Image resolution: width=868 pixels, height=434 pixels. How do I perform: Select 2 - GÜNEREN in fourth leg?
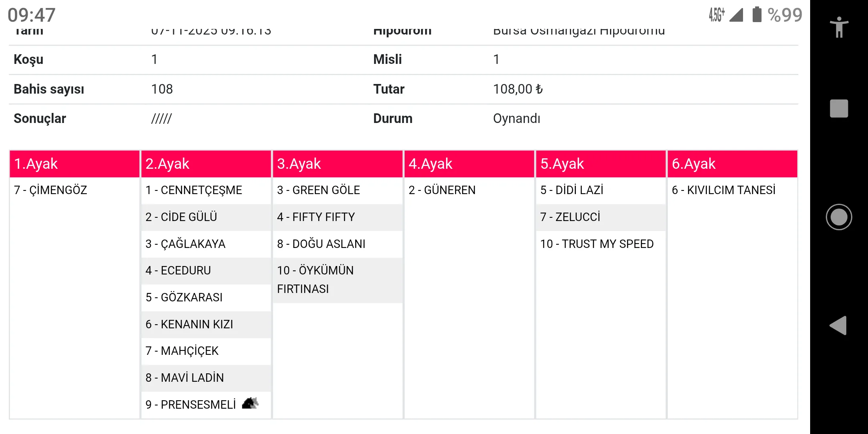coord(442,190)
